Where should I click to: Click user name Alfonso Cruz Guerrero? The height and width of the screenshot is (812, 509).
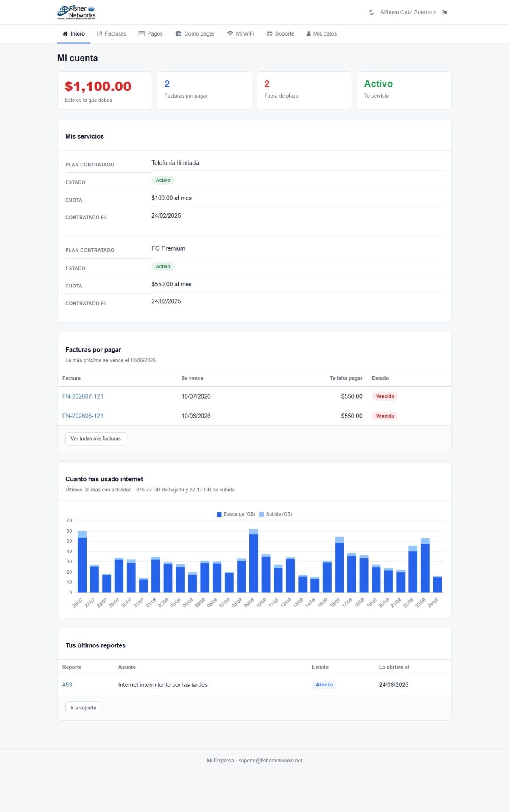point(408,12)
